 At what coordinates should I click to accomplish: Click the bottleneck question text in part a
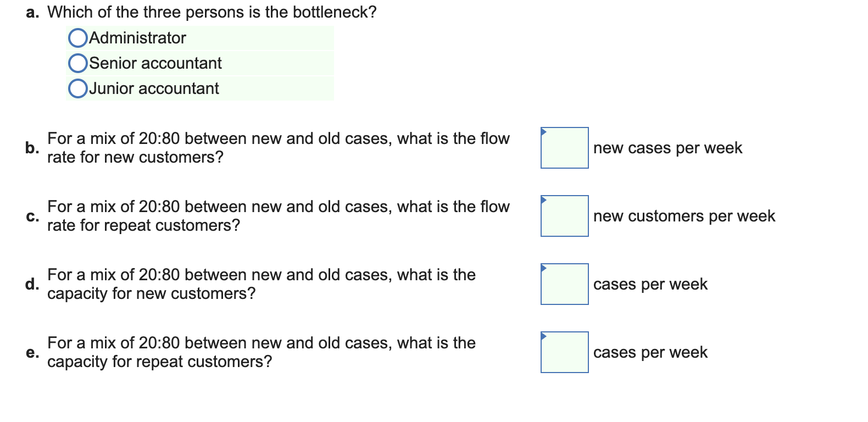point(212,12)
